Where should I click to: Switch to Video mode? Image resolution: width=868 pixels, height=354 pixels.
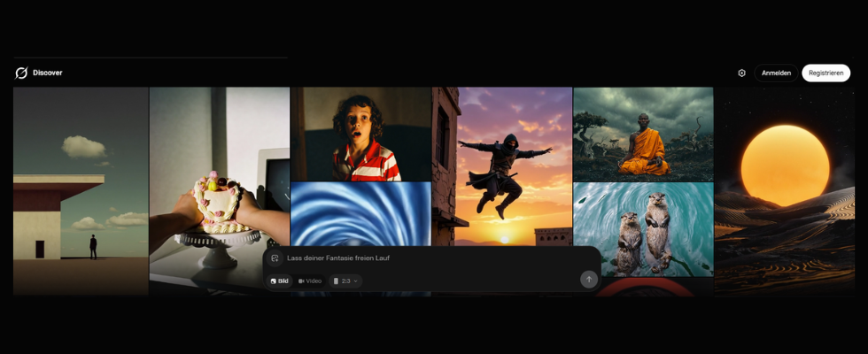click(310, 281)
